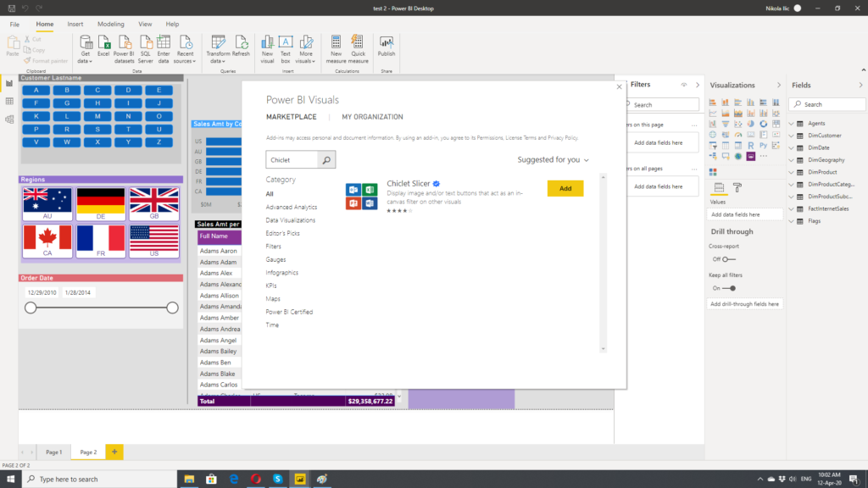Image resolution: width=868 pixels, height=488 pixels.
Task: Select letter M in Customer Lastname slicer
Action: pos(97,116)
